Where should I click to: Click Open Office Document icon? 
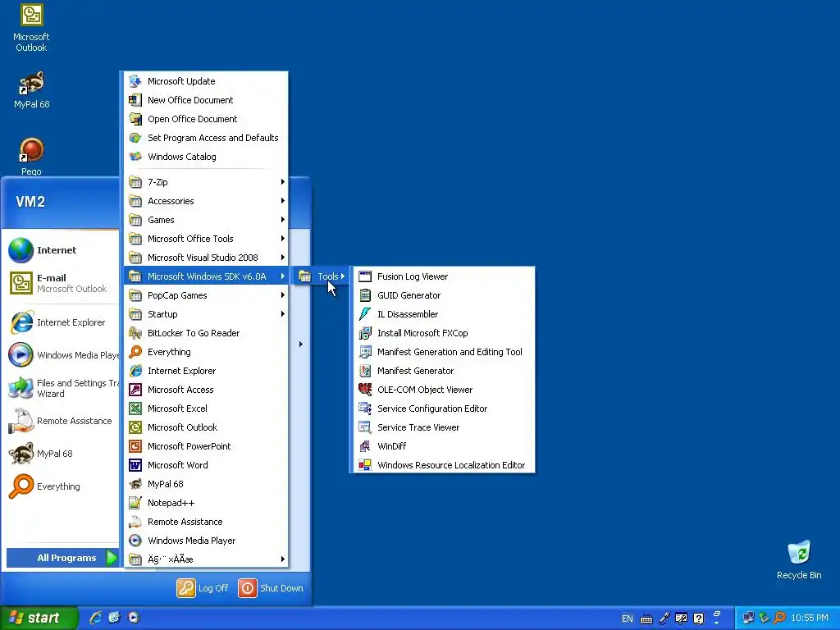(x=135, y=119)
